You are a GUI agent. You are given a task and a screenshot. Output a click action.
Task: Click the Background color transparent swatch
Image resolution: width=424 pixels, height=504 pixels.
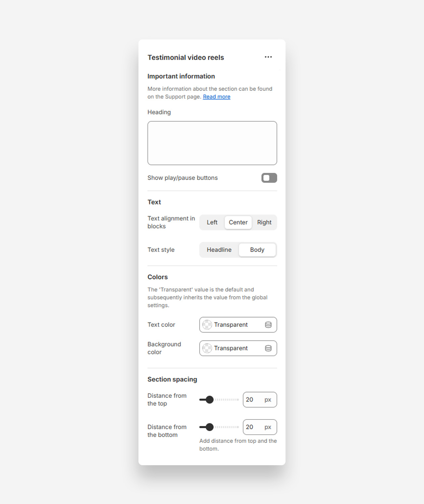[x=207, y=348]
